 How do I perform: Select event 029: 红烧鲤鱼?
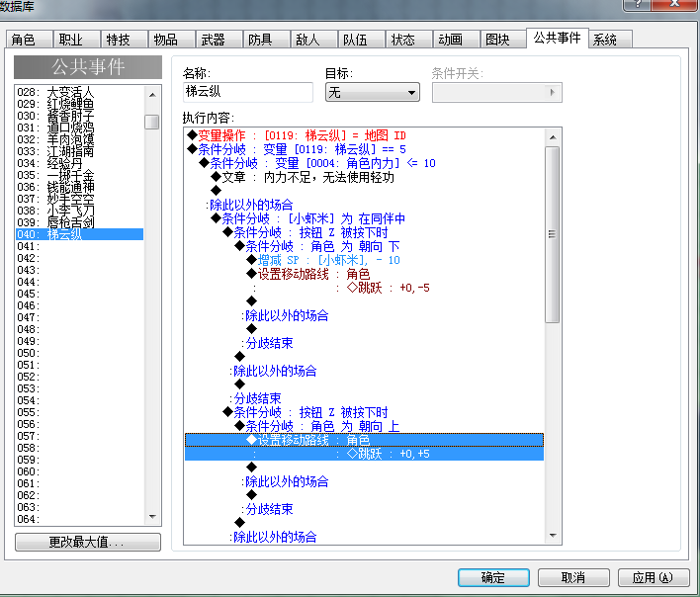[79, 104]
